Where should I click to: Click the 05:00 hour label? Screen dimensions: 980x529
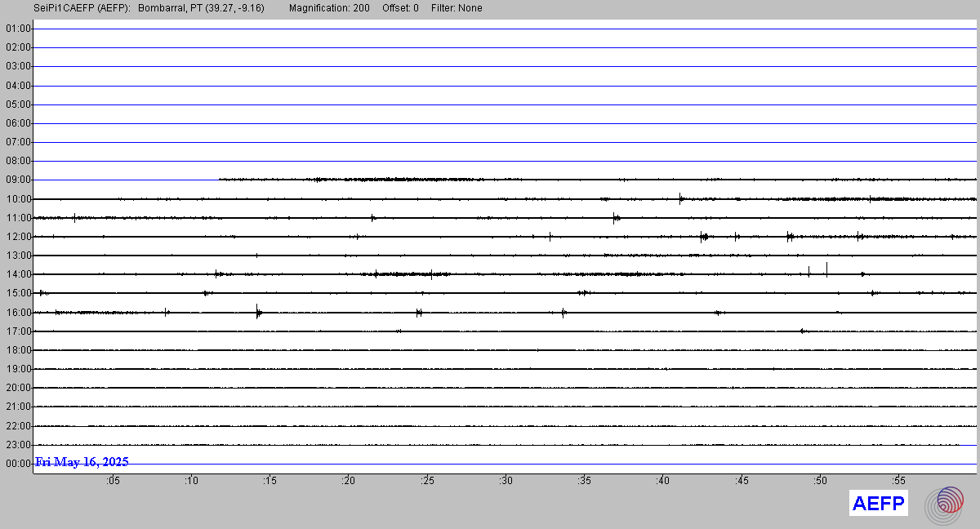(18, 104)
